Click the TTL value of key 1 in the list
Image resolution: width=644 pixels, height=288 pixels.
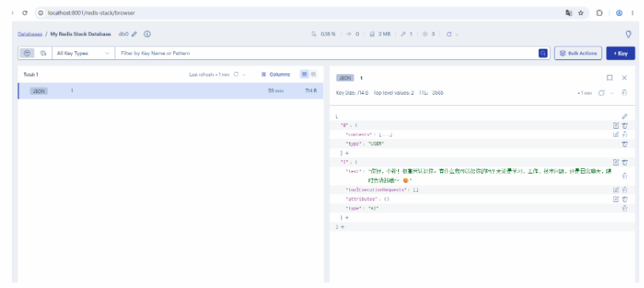pyautogui.click(x=276, y=91)
